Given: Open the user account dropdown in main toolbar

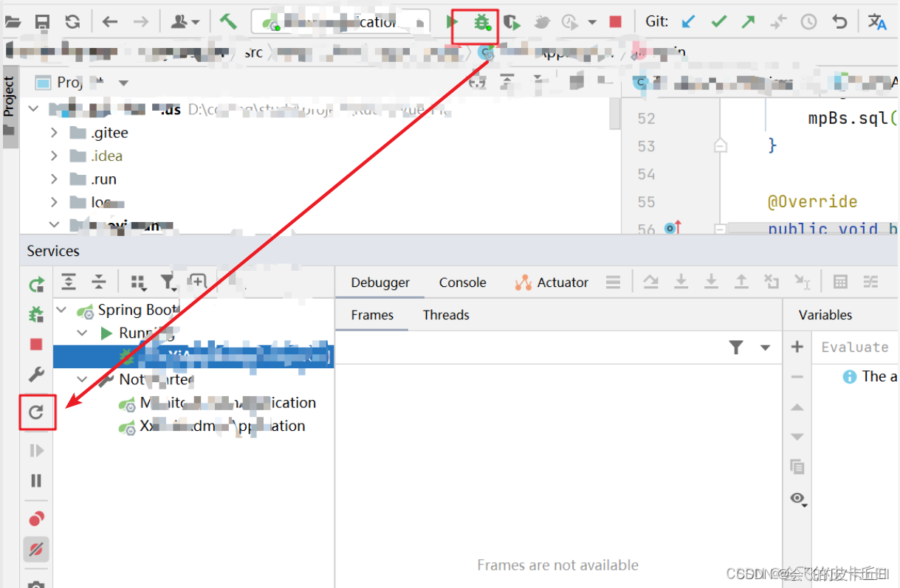Looking at the screenshot, I should coord(185,22).
